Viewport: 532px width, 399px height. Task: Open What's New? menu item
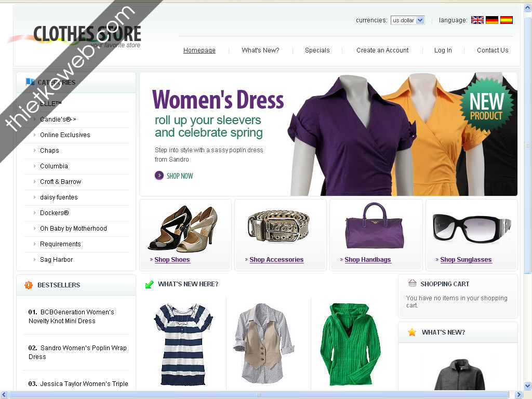tap(261, 50)
